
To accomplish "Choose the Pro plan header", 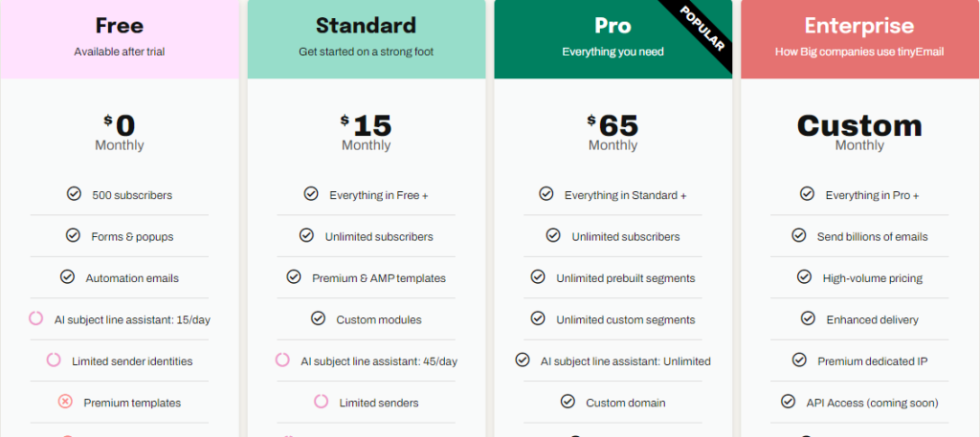I will pyautogui.click(x=613, y=39).
